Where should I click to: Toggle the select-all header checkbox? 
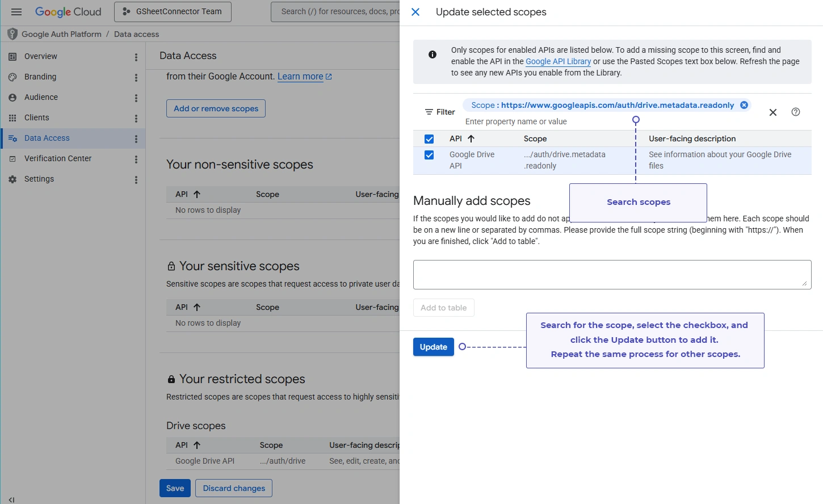click(x=429, y=139)
